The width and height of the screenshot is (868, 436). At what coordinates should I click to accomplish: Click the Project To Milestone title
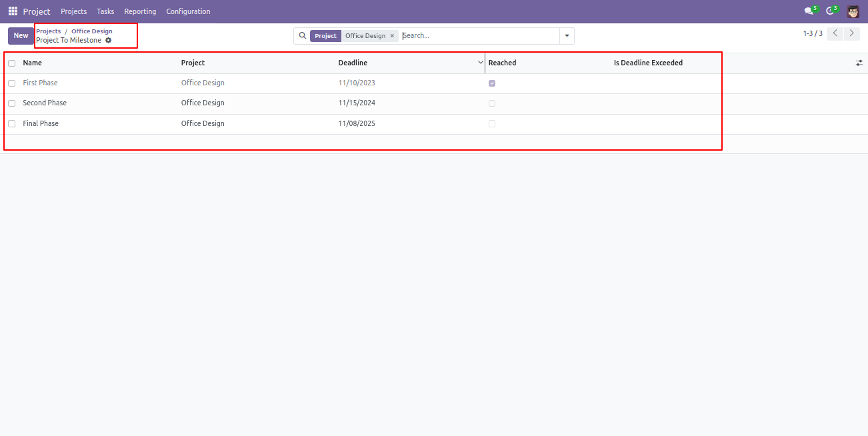69,41
